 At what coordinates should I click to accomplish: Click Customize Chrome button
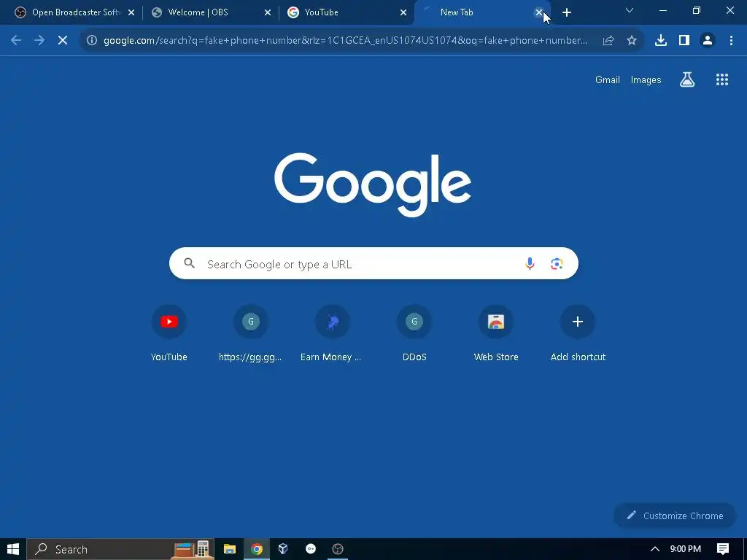pos(675,516)
